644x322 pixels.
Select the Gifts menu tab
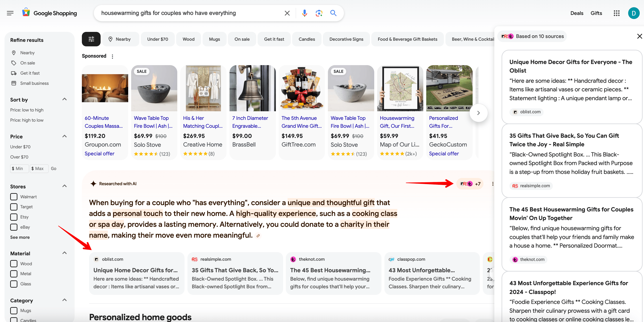[596, 13]
